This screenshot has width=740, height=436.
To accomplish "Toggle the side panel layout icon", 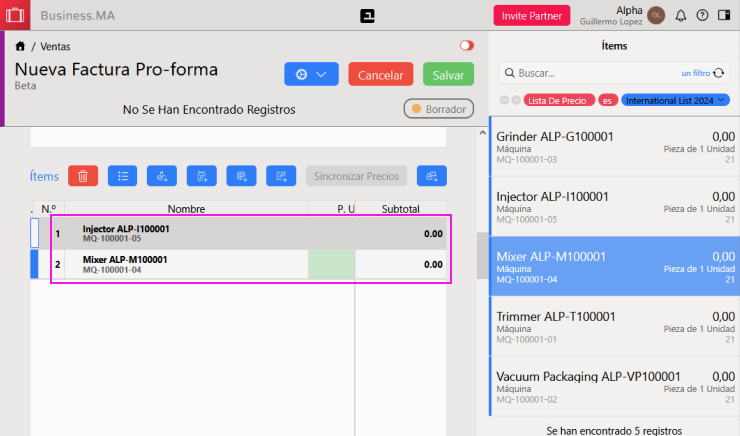I will tap(724, 16).
